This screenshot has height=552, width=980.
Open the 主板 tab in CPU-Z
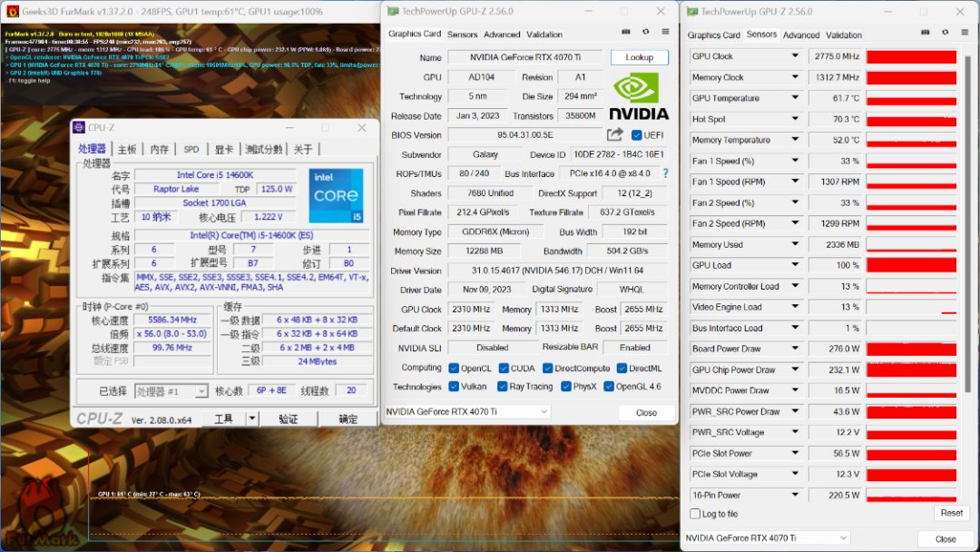click(x=127, y=149)
